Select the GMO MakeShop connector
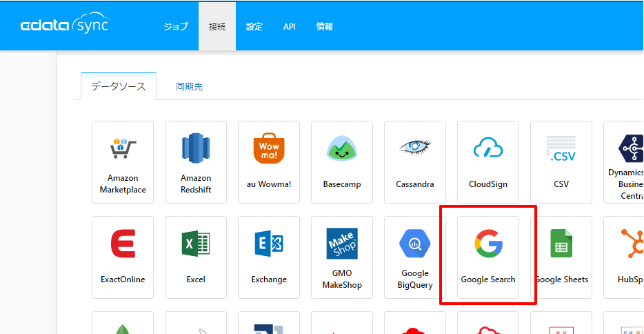The height and width of the screenshot is (334, 644). point(342,257)
